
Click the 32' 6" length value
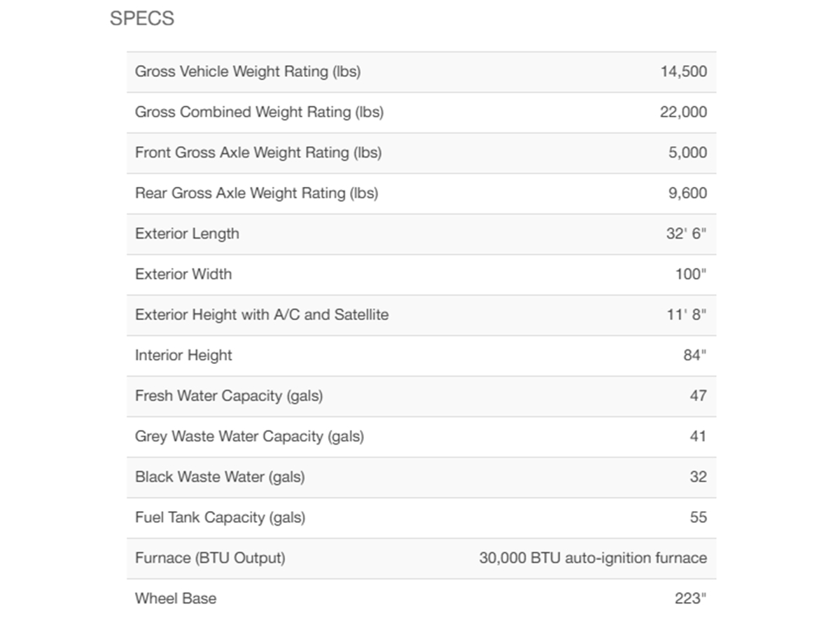[686, 234]
